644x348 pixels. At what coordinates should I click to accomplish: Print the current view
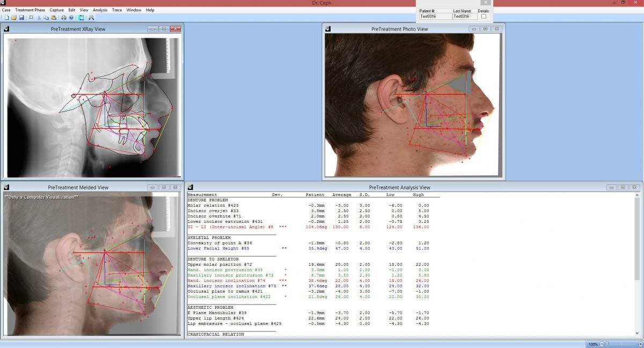(63, 18)
